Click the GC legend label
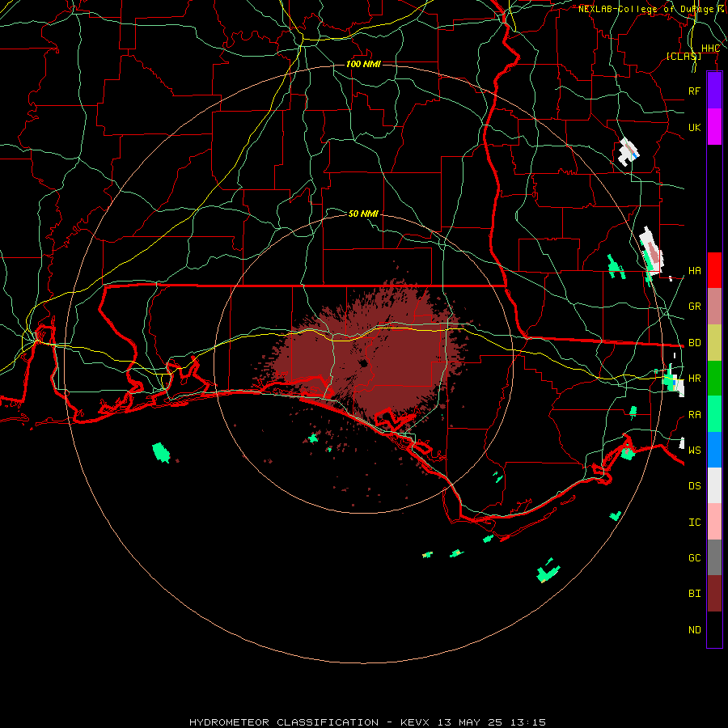Image resolution: width=728 pixels, height=728 pixels. point(694,558)
